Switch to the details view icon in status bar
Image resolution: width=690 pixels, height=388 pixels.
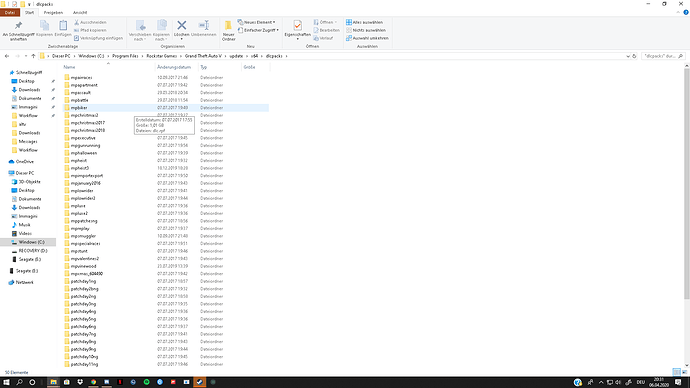pos(676,372)
